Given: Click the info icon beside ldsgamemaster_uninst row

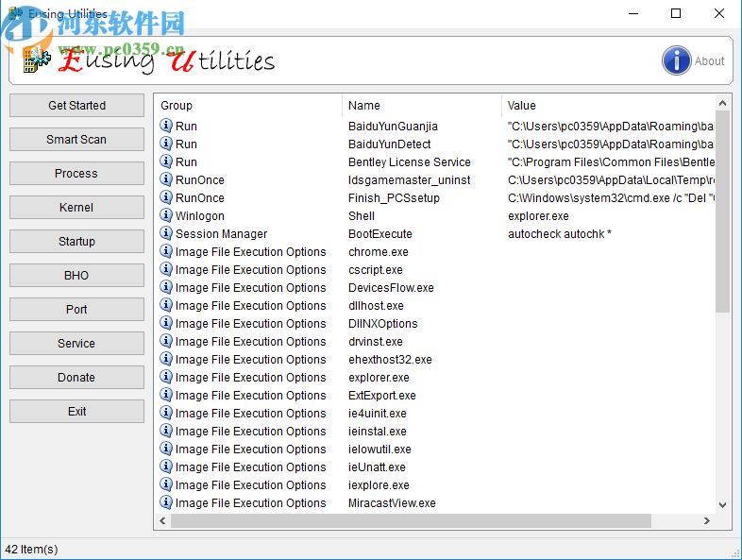Looking at the screenshot, I should click(x=165, y=179).
